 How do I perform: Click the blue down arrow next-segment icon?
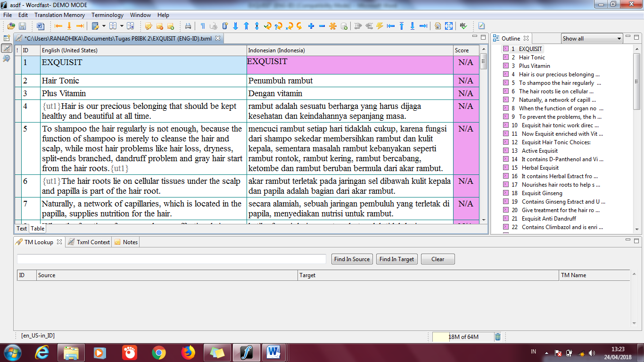(x=235, y=26)
